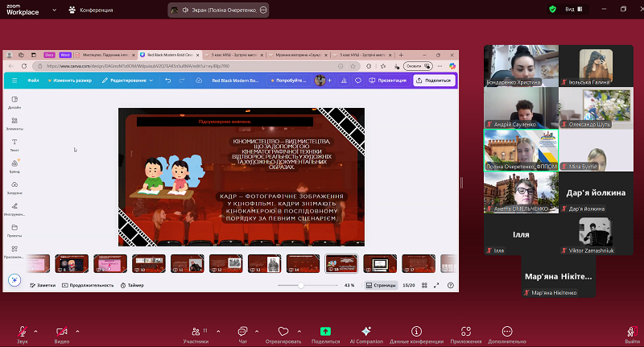Redo the action in Canva
The image size is (644, 347).
click(x=182, y=81)
